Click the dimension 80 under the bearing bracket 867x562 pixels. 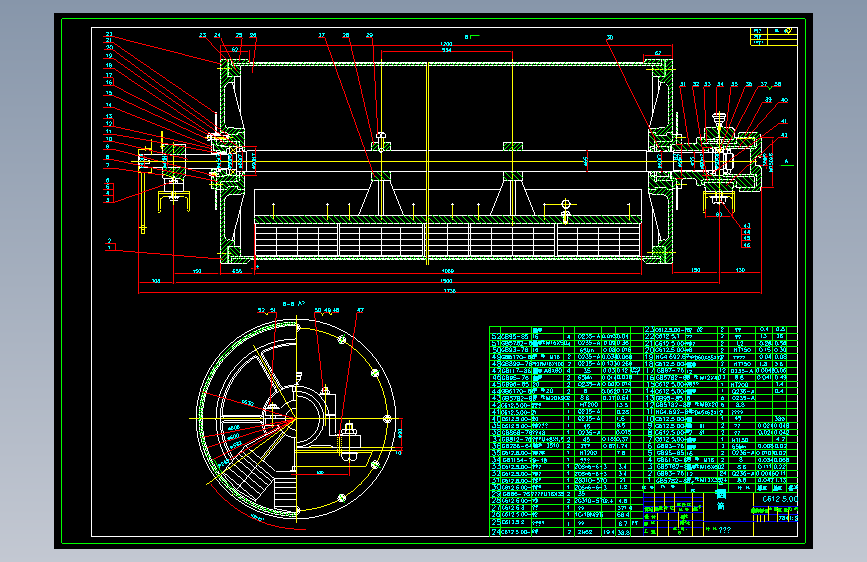coord(719,215)
